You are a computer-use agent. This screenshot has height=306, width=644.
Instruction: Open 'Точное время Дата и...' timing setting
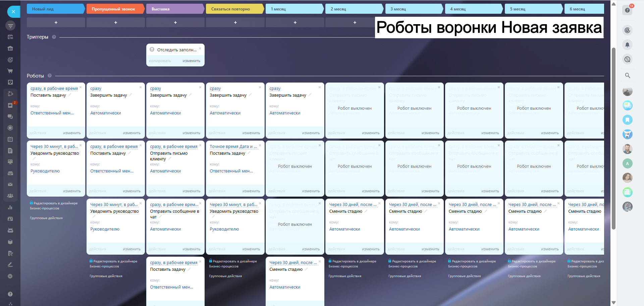point(233,147)
